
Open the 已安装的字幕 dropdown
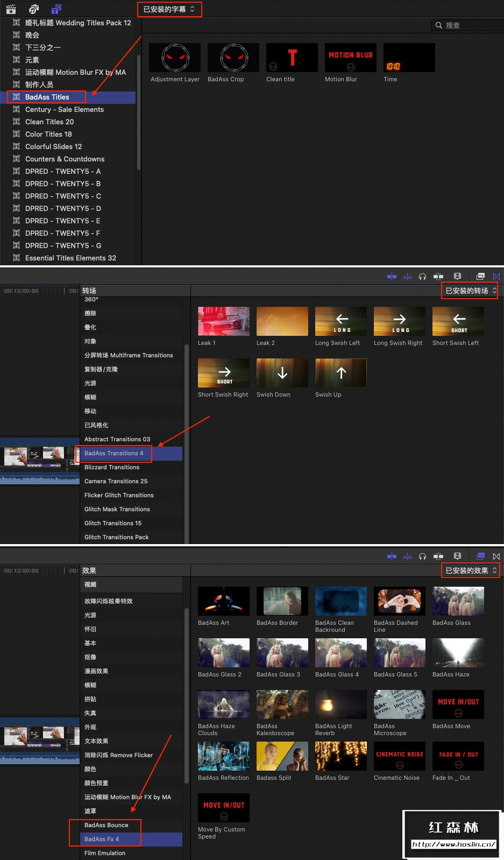point(169,9)
